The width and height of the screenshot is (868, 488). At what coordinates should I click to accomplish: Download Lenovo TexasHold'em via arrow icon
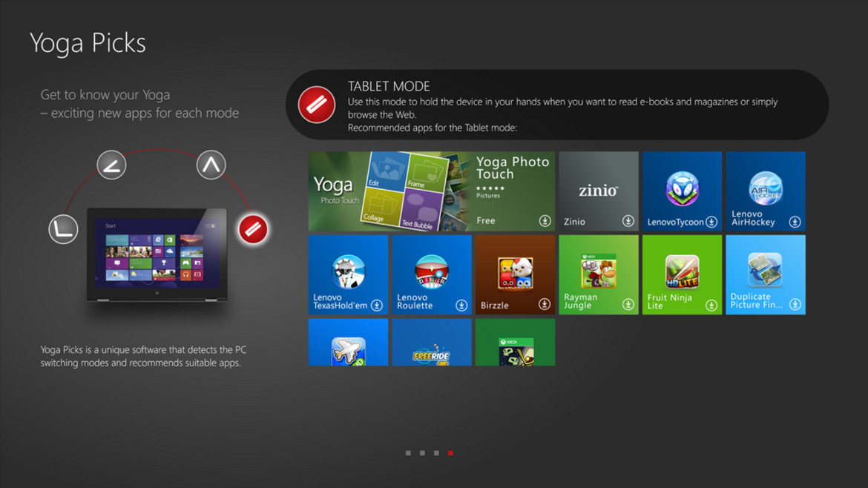377,306
